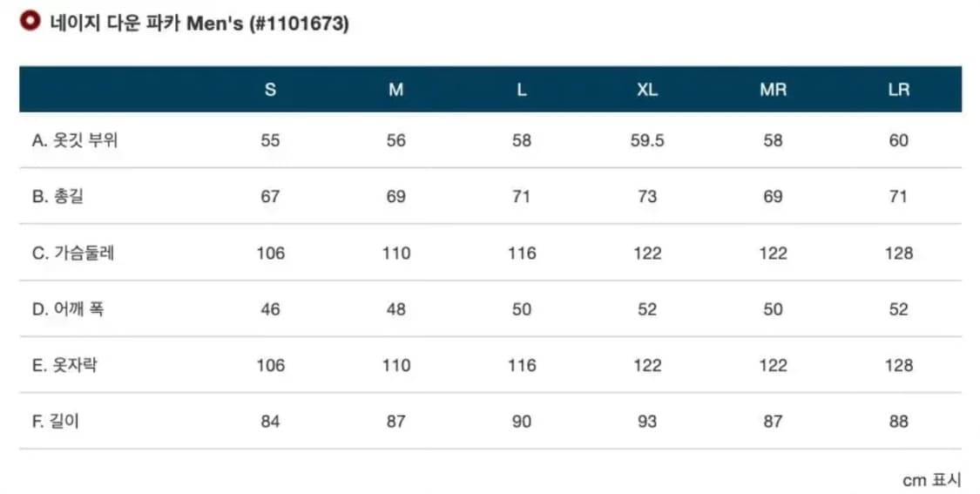Click the cm 표시 unit note
980x494 pixels.
(931, 480)
